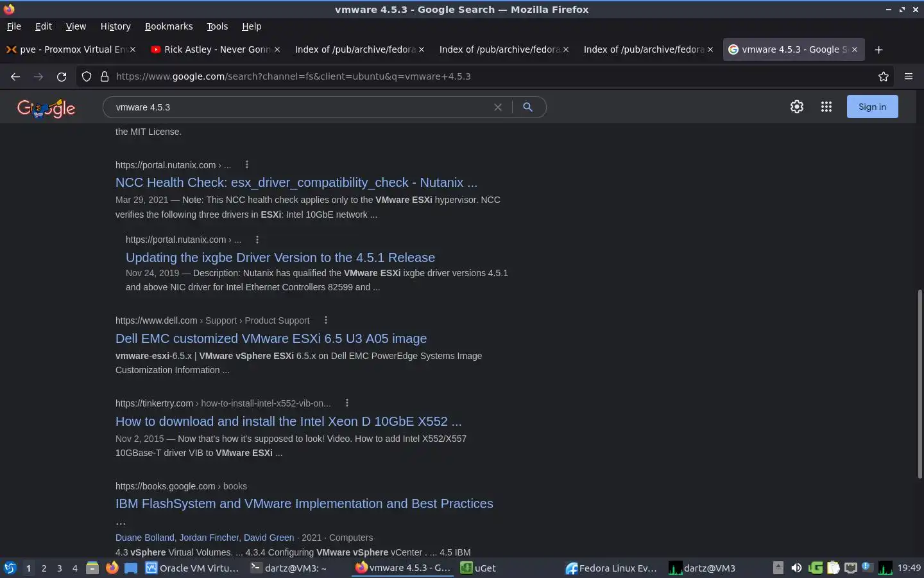The width and height of the screenshot is (924, 578).
Task: Close the Rick Astley YouTube tab
Action: tap(277, 49)
